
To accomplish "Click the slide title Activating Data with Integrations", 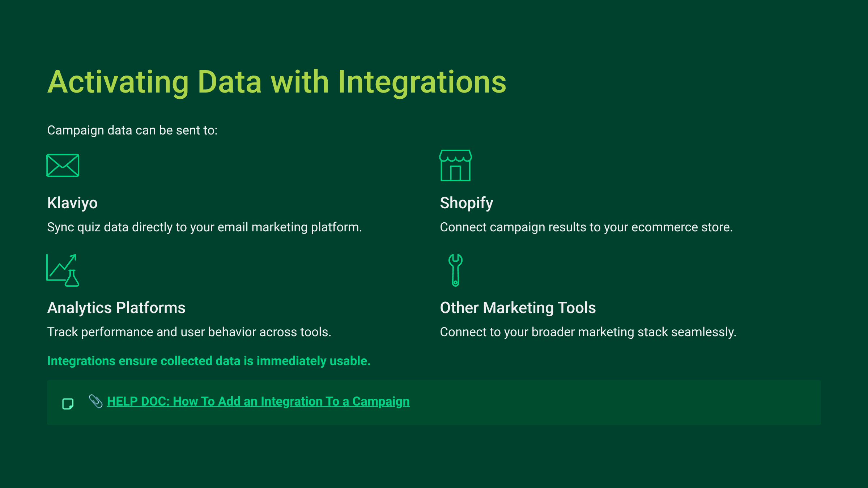I will [x=277, y=82].
